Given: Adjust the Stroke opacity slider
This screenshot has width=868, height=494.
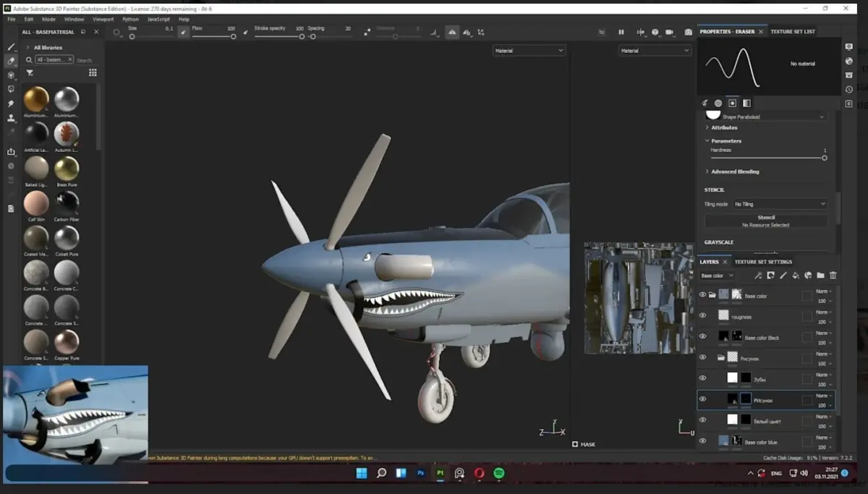Looking at the screenshot, I should coord(278,36).
